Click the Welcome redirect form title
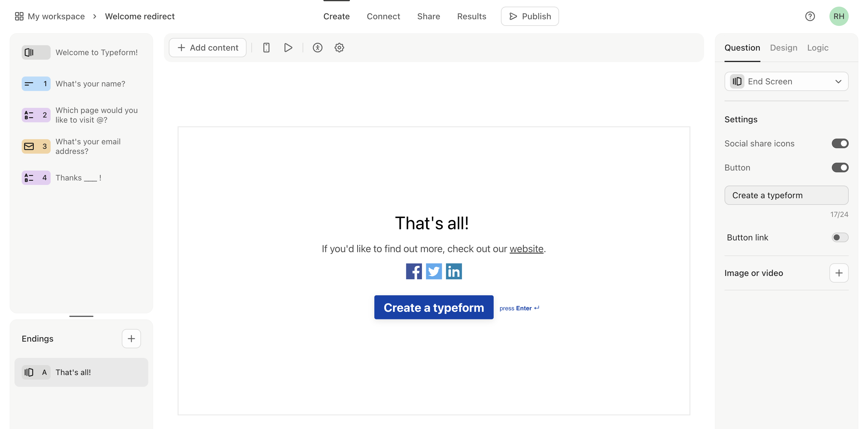 click(x=140, y=16)
